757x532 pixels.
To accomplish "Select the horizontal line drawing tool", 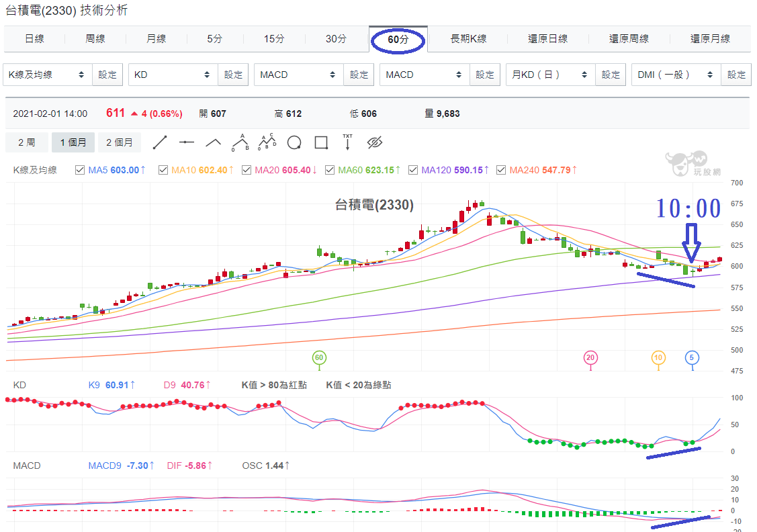I will [186, 142].
